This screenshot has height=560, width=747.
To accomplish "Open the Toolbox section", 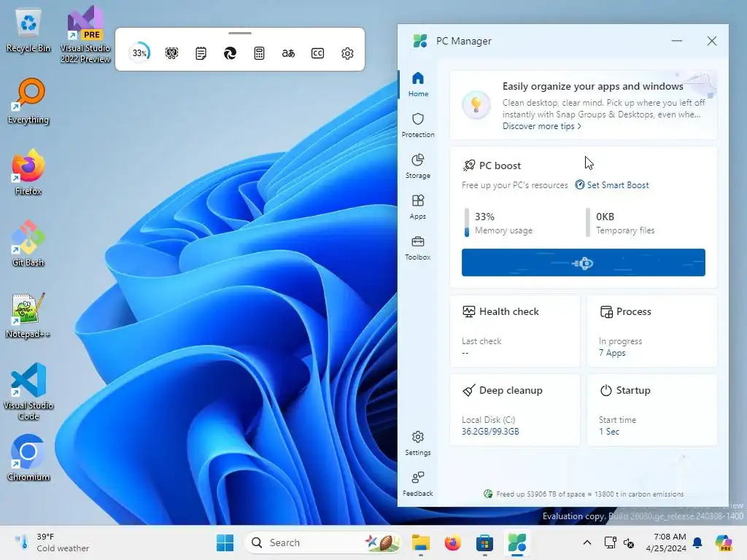I will tap(418, 248).
